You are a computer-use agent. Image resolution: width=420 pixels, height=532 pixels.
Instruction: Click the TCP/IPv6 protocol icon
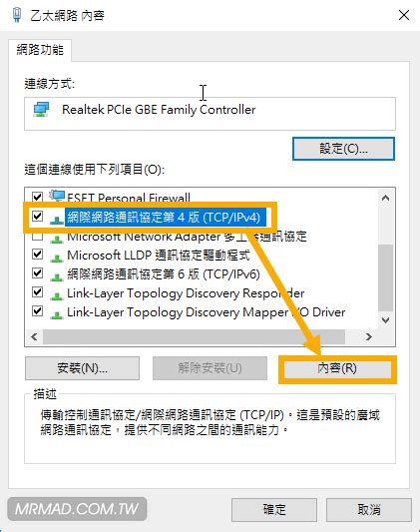(57, 276)
